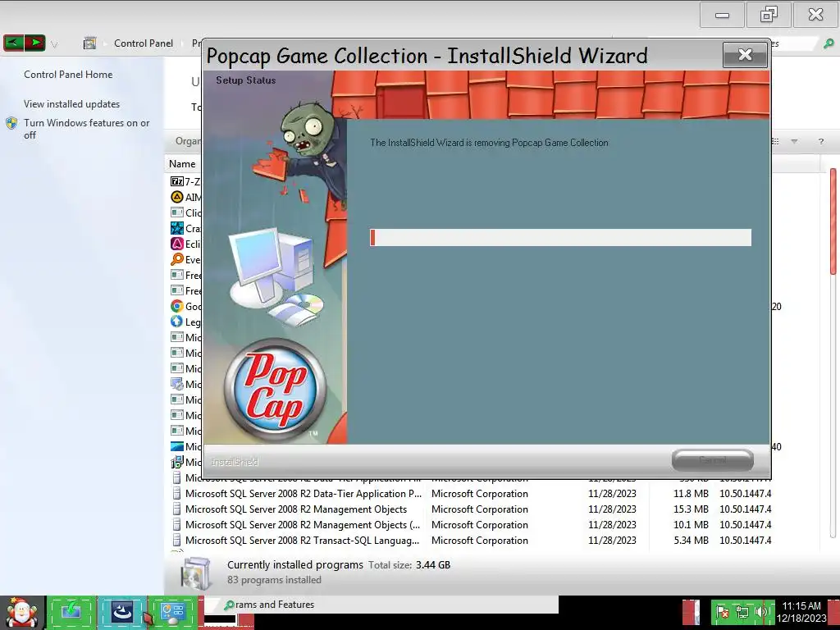Go forward using the green forward arrow
This screenshot has height=630, width=840.
click(34, 43)
